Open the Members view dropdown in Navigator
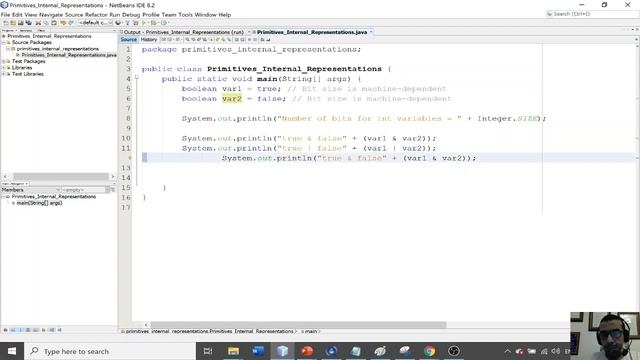The width and height of the screenshot is (640, 360). 31,190
